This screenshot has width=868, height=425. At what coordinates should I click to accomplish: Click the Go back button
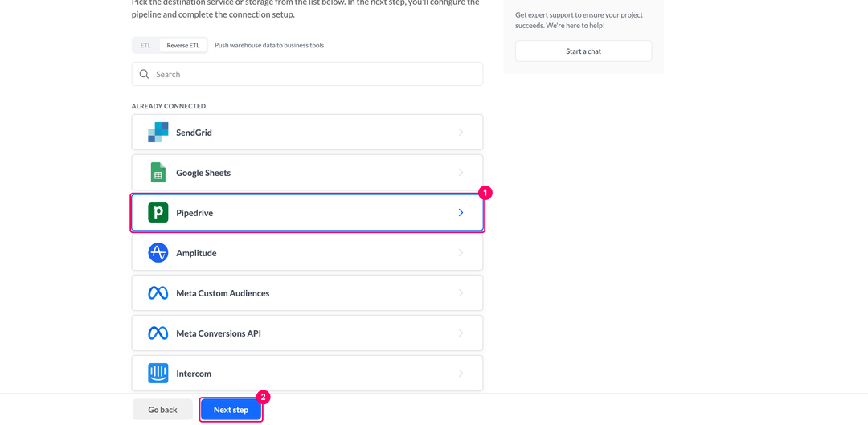pyautogui.click(x=162, y=410)
